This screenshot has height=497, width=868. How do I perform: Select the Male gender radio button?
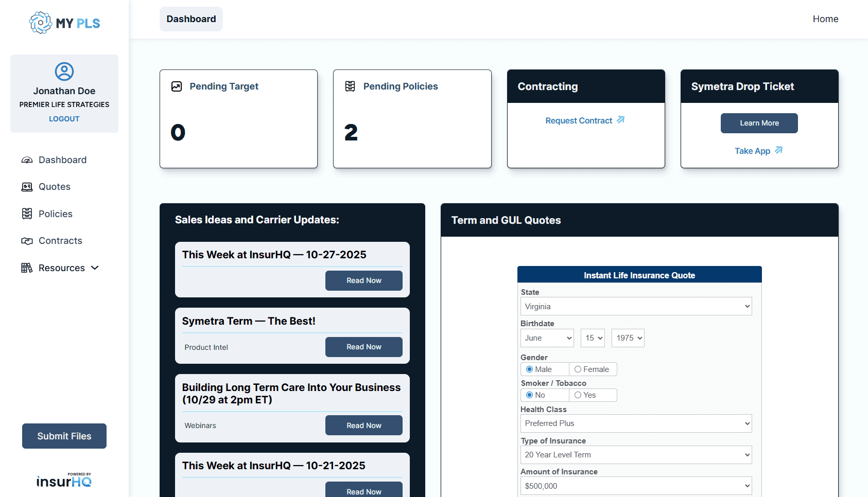[x=529, y=369]
